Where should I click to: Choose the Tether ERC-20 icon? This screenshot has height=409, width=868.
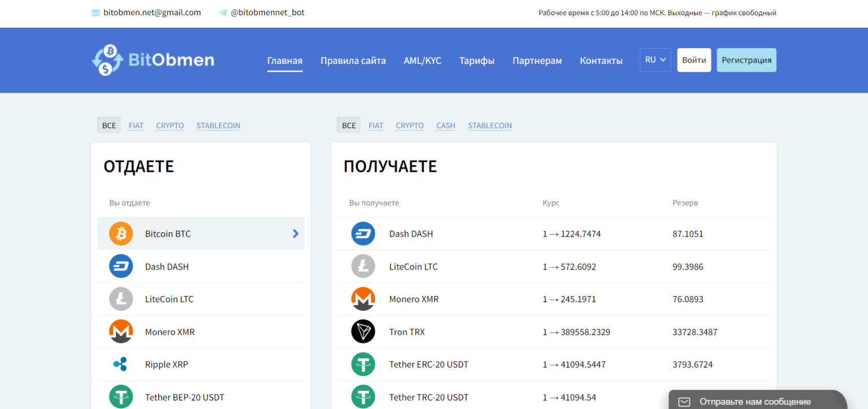coord(363,364)
